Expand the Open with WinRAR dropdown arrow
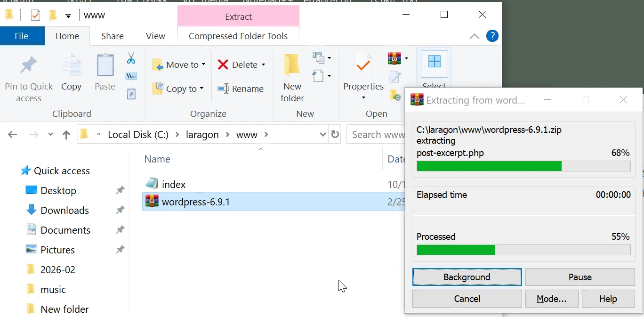The width and height of the screenshot is (644, 317). (406, 58)
